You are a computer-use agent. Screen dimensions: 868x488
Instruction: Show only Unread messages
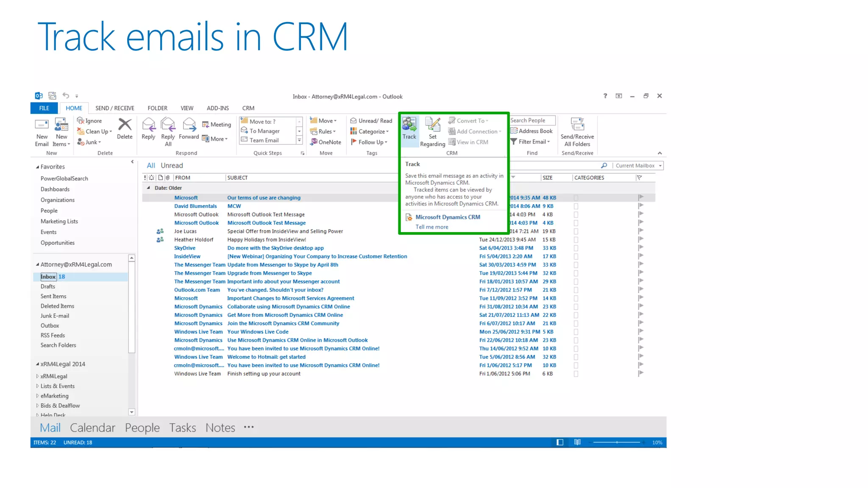pyautogui.click(x=172, y=165)
